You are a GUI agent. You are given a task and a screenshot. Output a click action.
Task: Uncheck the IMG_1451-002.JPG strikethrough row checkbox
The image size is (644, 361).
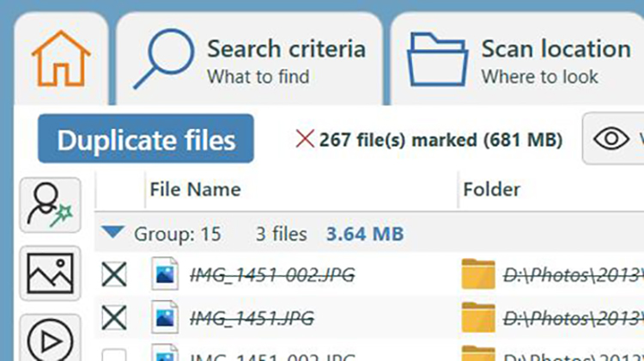(113, 274)
